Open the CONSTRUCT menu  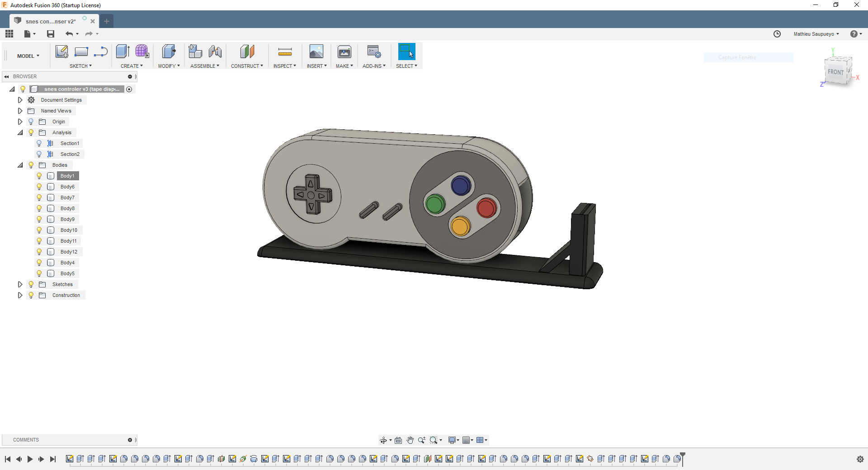coord(247,66)
